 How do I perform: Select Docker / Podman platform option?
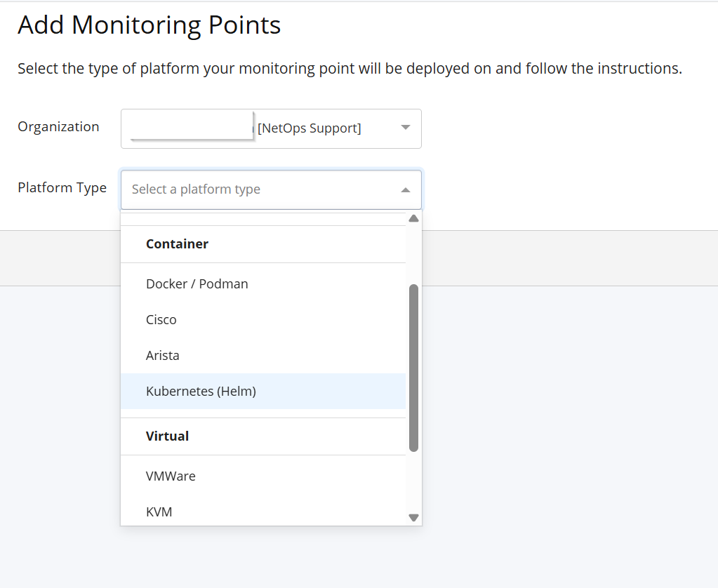[197, 284]
